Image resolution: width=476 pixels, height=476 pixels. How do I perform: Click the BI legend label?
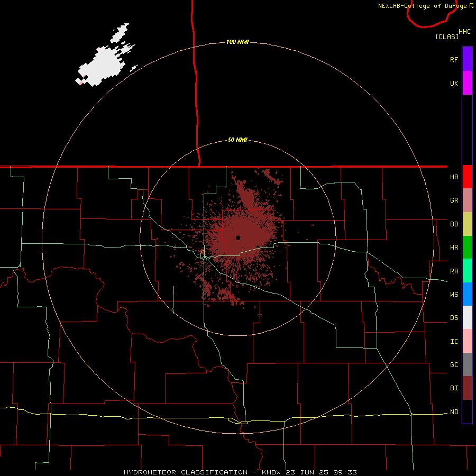454,388
